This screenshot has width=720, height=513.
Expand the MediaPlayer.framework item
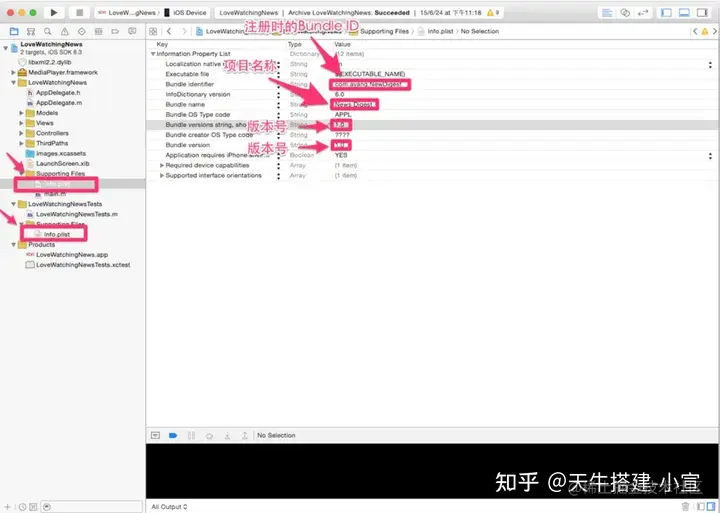pos(13,72)
